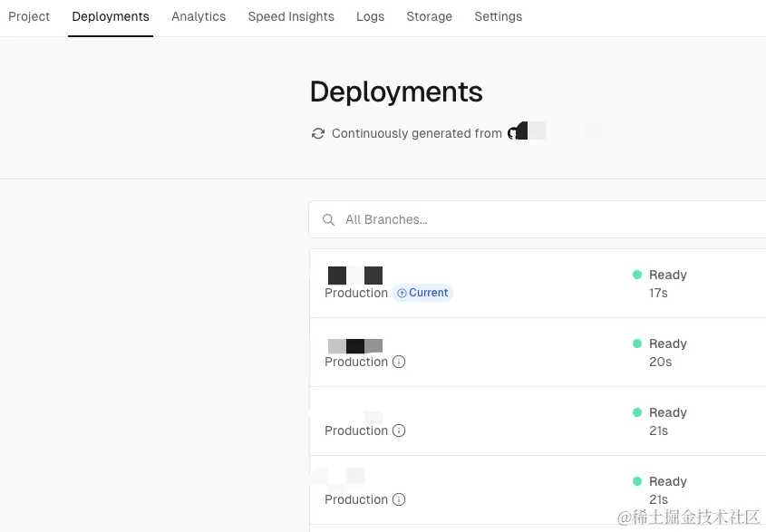766x532 pixels.
Task: Click the info icon on the third deployment
Action: 399,430
